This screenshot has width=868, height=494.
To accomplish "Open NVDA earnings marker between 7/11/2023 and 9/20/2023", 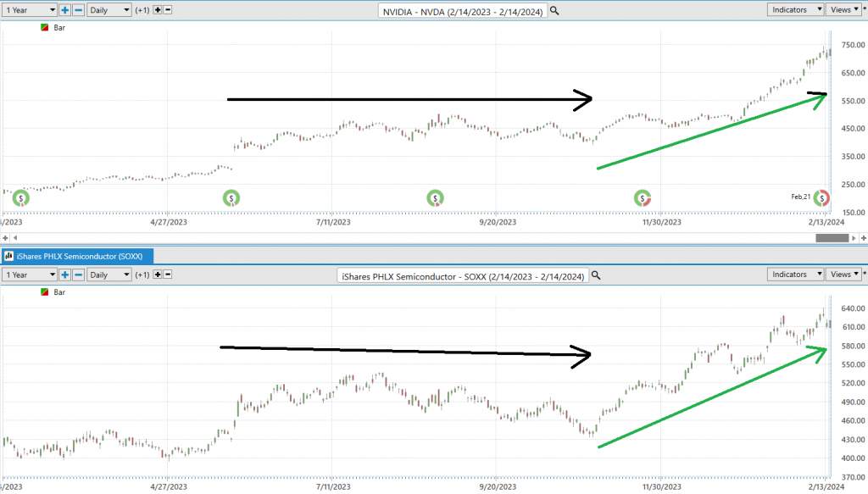I will click(x=435, y=197).
